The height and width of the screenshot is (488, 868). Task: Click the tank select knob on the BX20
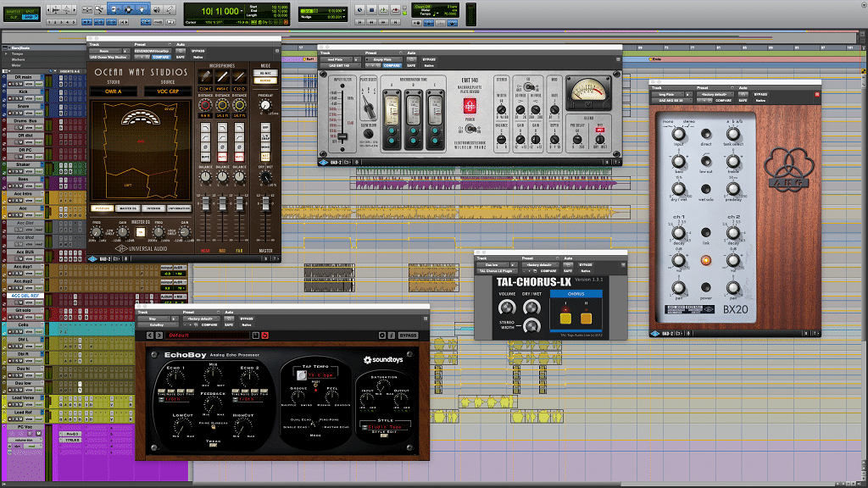click(733, 134)
